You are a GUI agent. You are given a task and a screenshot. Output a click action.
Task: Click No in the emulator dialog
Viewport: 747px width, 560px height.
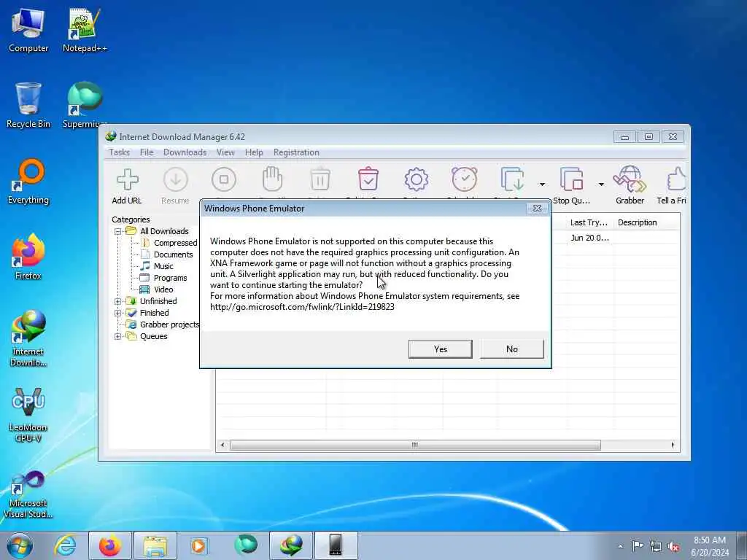coord(511,349)
